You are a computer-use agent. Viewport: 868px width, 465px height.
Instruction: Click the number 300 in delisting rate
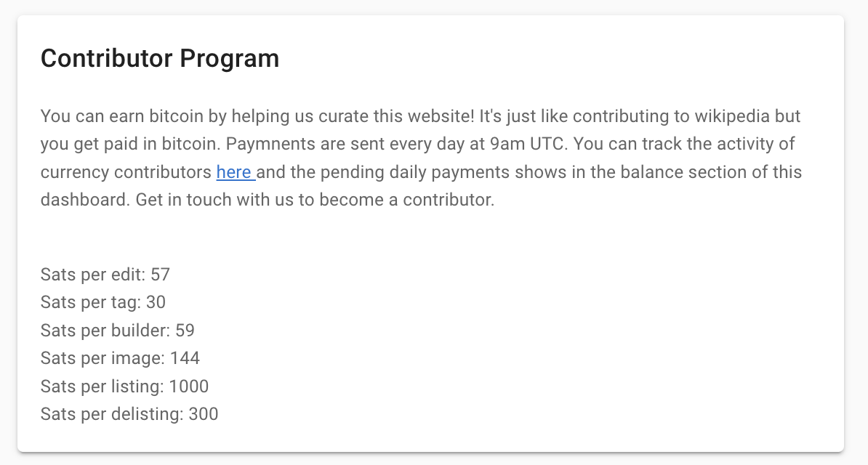pos(204,414)
